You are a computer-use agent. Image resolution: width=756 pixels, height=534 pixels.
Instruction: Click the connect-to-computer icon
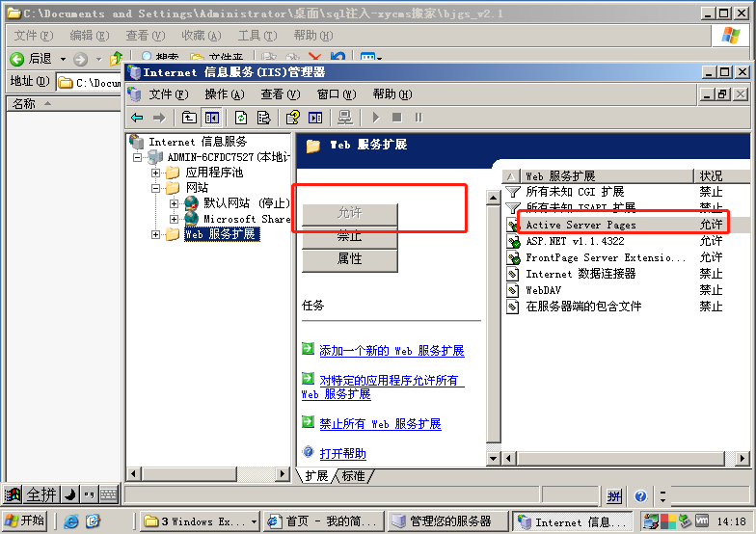tap(345, 118)
